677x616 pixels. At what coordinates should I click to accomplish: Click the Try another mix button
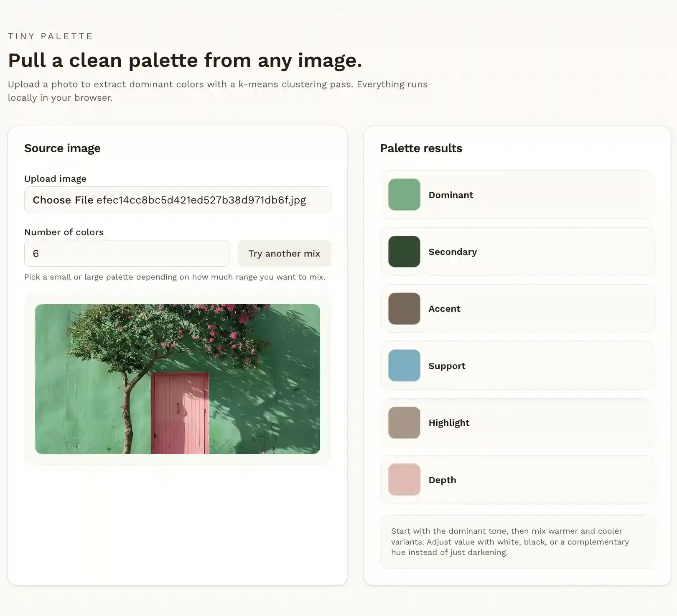pyautogui.click(x=284, y=253)
